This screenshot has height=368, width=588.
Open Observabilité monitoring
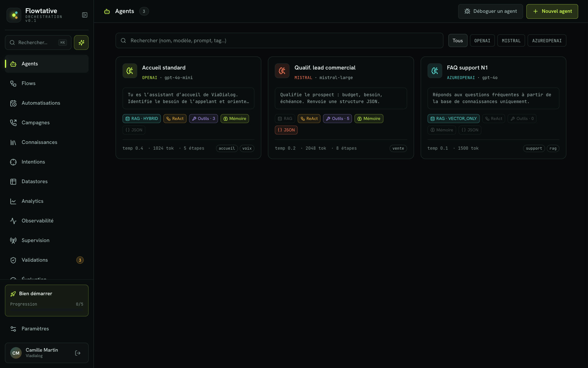47,221
